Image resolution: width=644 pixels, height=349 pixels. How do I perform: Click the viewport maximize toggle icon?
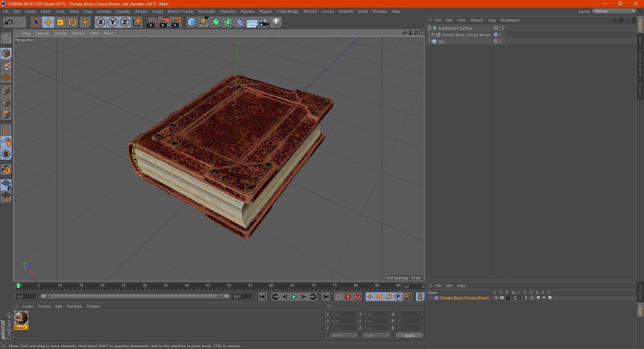point(422,33)
